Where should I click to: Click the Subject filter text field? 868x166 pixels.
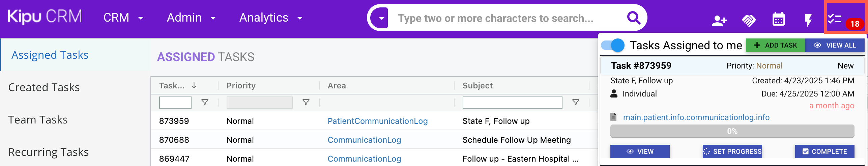pyautogui.click(x=512, y=102)
